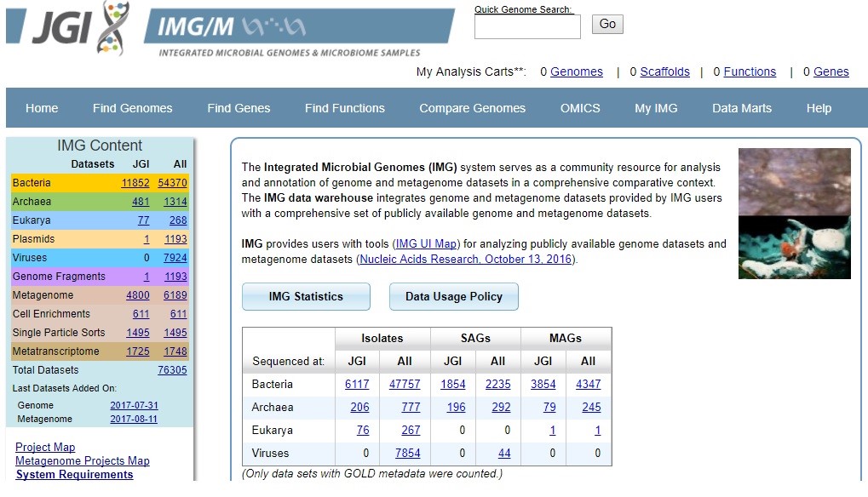Open Cell Enrichments JGI count 611
Image resolution: width=868 pixels, height=497 pixels.
[141, 314]
